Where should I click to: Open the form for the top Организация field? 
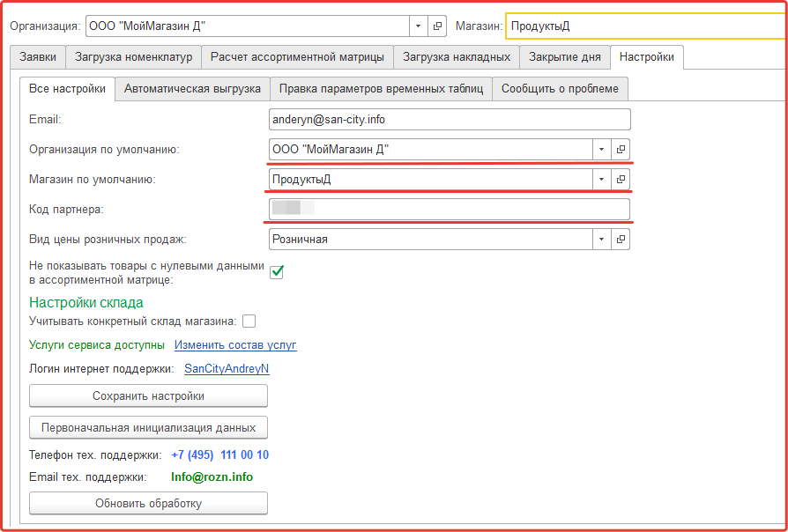pyautogui.click(x=437, y=26)
